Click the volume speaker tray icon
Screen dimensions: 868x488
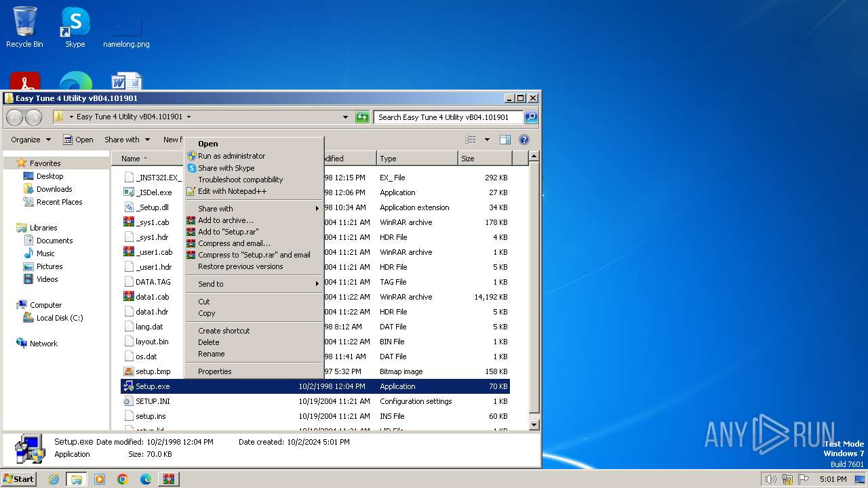(770, 479)
